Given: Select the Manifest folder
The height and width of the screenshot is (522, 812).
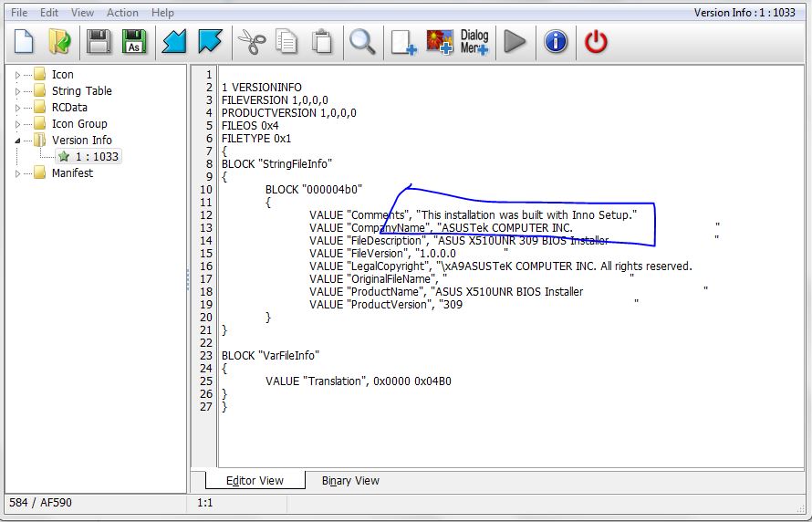Looking at the screenshot, I should [72, 173].
